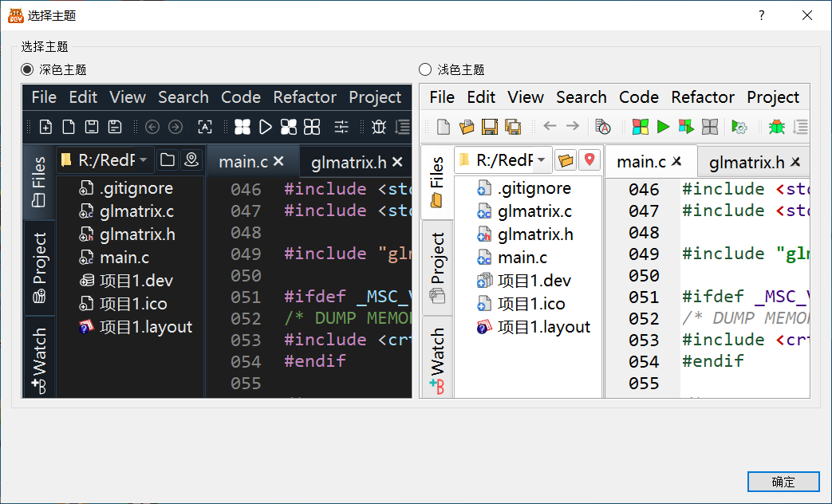The width and height of the screenshot is (832, 504).
Task: Select glmatrix.h in light preview file tree
Action: click(x=526, y=234)
